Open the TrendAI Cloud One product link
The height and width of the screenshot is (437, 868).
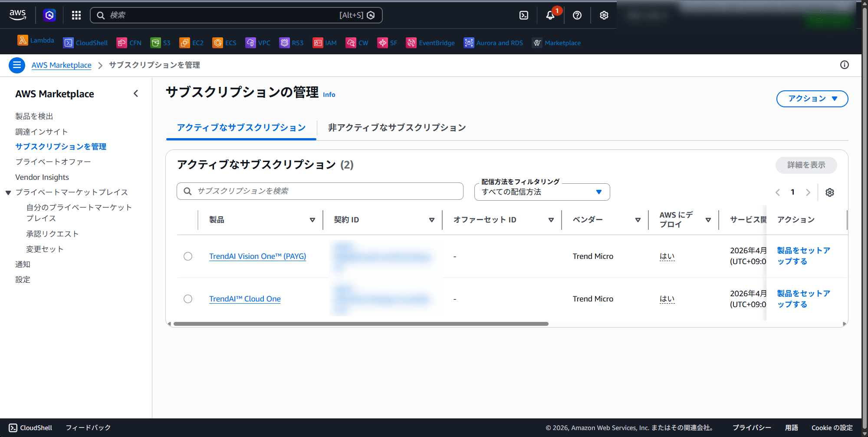pos(244,298)
